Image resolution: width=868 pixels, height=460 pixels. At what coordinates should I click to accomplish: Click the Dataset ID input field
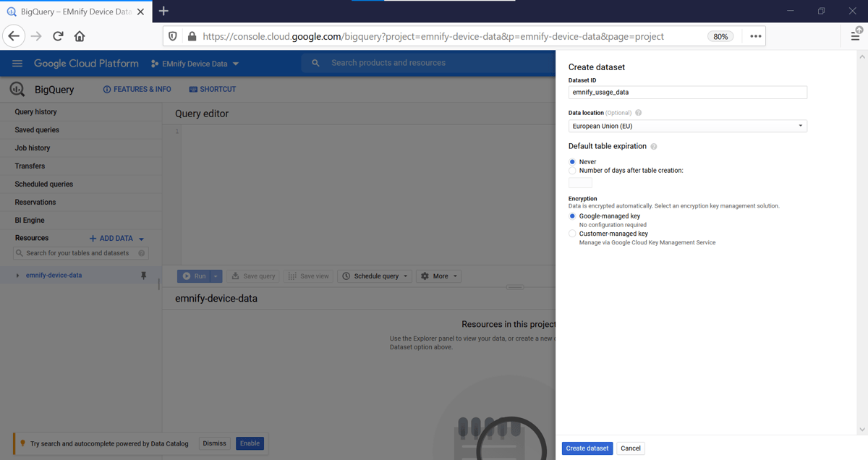pyautogui.click(x=687, y=93)
